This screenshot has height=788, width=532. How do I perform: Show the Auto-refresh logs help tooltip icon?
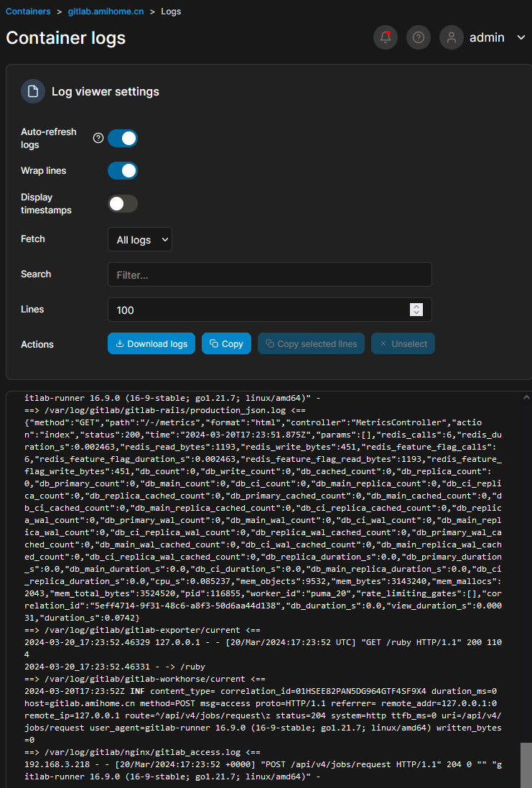98,138
